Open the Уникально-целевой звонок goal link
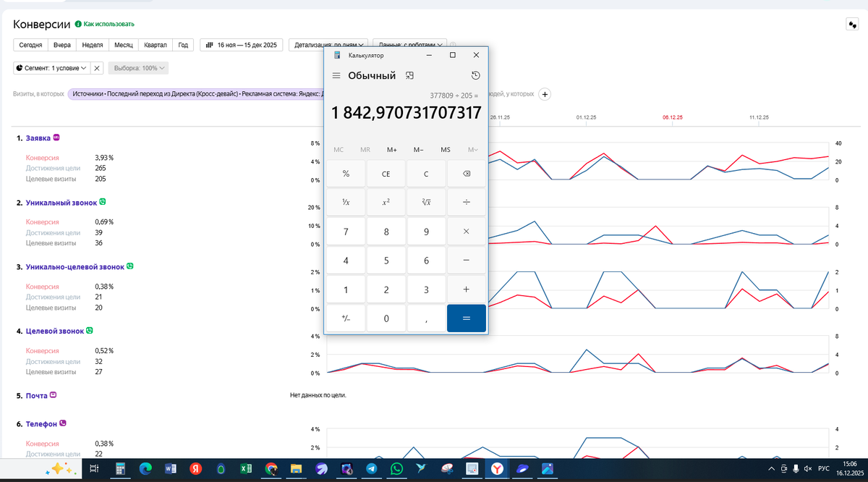Screen dimensions: 868x482 point(75,267)
